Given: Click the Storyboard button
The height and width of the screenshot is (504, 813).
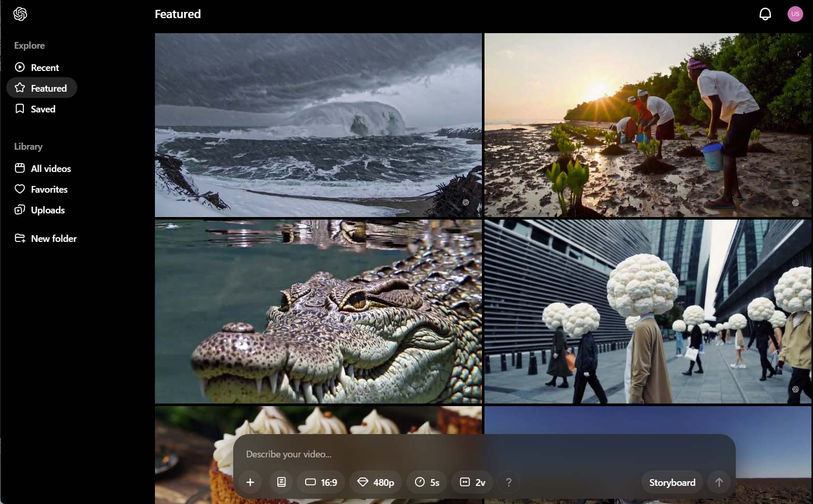Looking at the screenshot, I should 672,482.
